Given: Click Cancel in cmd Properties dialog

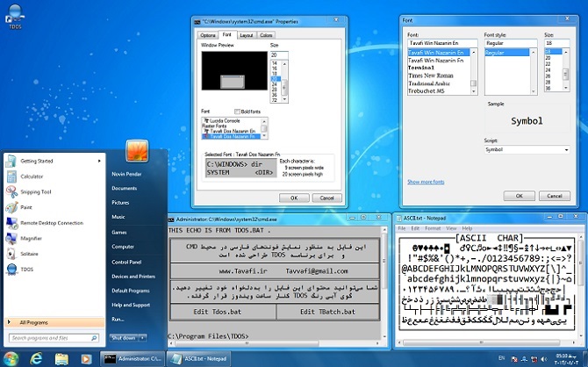Looking at the screenshot, I should click(x=326, y=198).
